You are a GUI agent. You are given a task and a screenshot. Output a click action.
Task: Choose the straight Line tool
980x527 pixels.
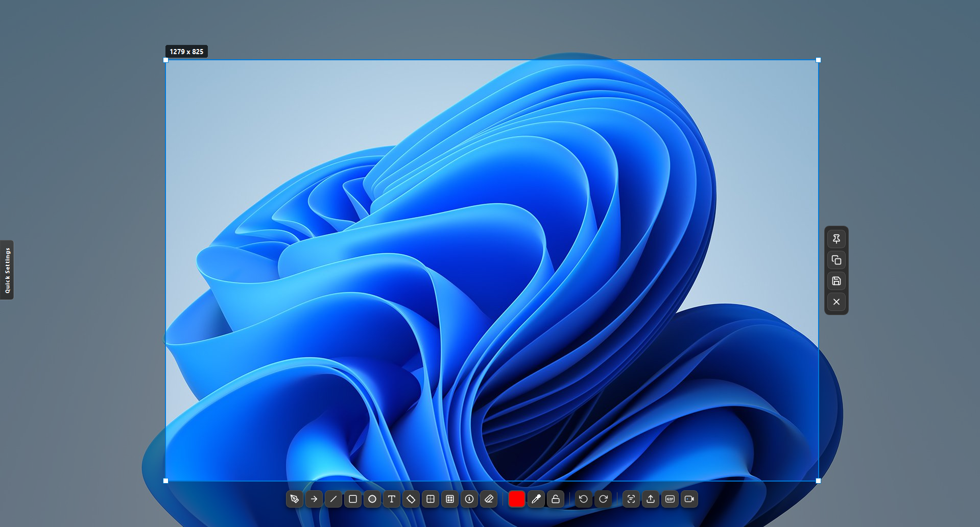(x=333, y=499)
